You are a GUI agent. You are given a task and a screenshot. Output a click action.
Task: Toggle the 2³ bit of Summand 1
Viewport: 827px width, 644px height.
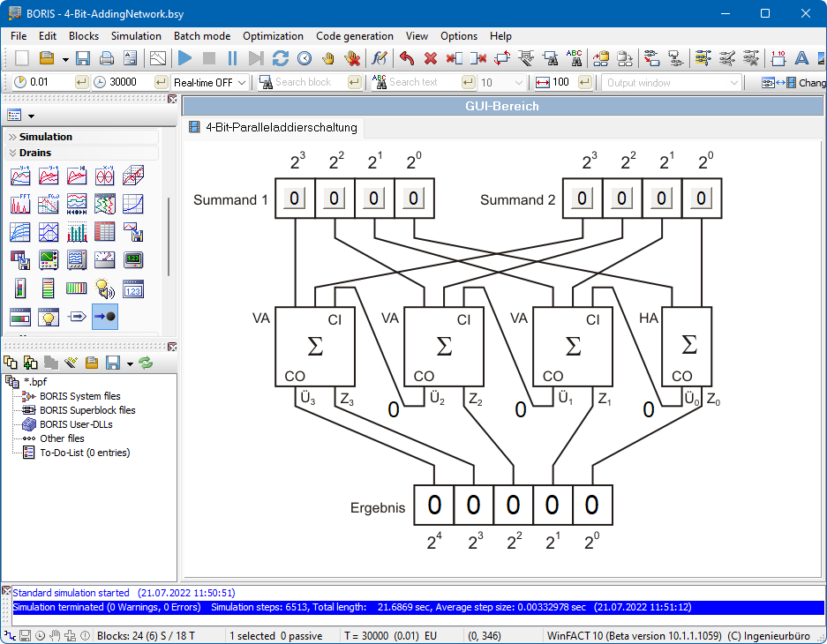(294, 198)
